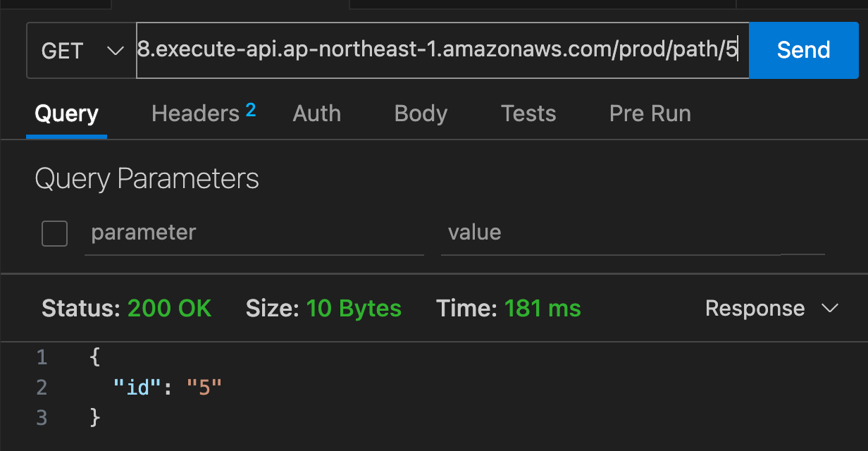Focus the parameter name field
Screen dimensions: 868x451
(254, 233)
